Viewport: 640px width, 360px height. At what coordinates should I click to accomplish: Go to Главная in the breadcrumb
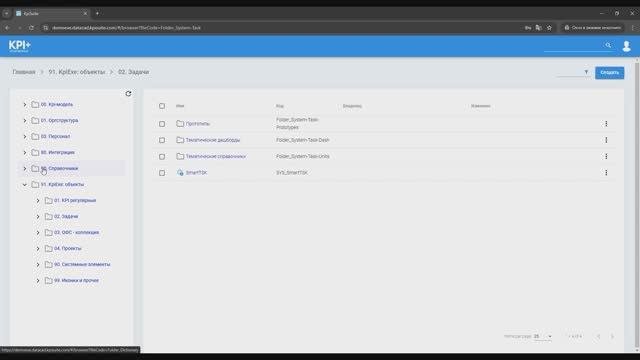coord(24,72)
